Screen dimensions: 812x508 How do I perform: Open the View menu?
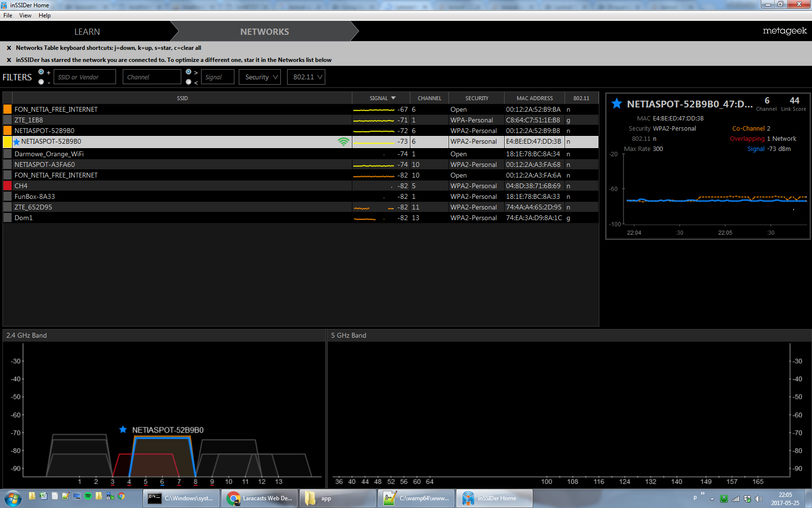[25, 15]
